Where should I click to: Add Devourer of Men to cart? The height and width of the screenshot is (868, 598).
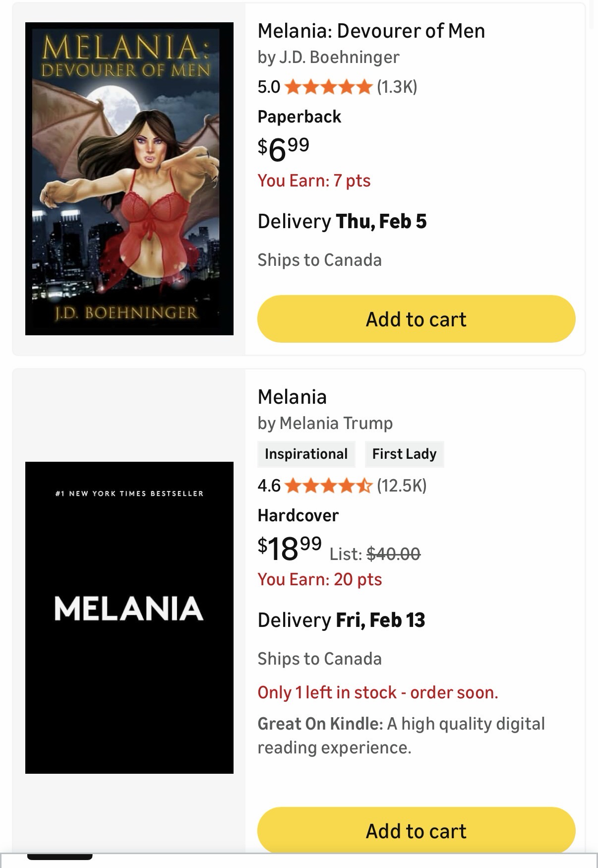[416, 319]
